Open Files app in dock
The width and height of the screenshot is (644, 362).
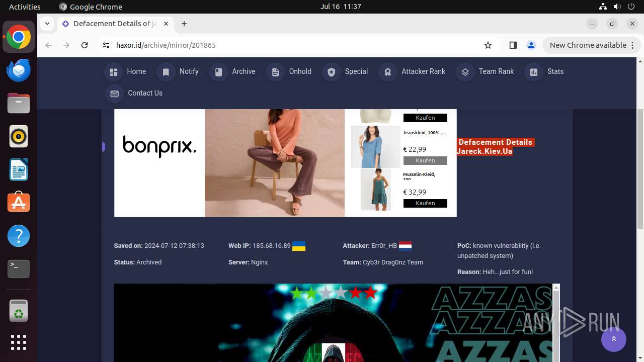coord(19,103)
